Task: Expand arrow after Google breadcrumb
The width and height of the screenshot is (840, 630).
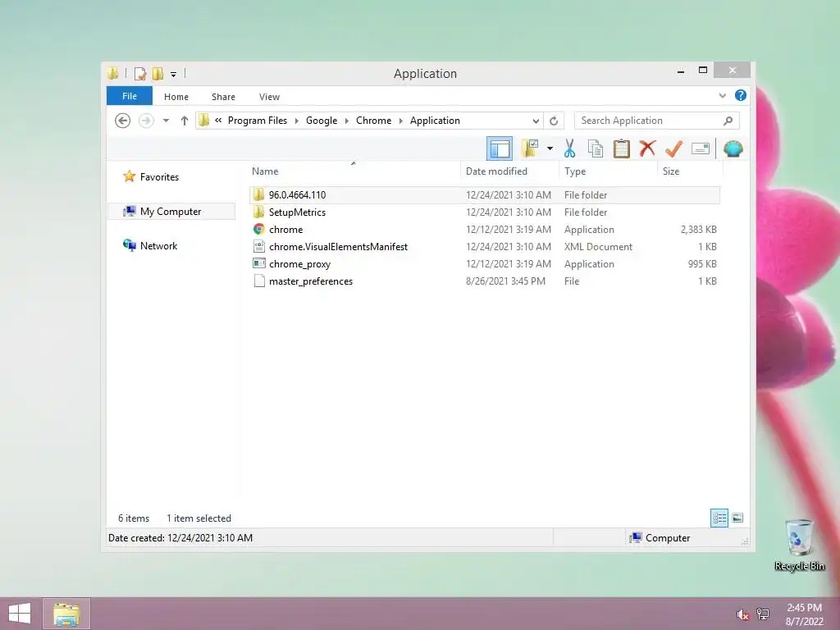Action: (x=347, y=121)
